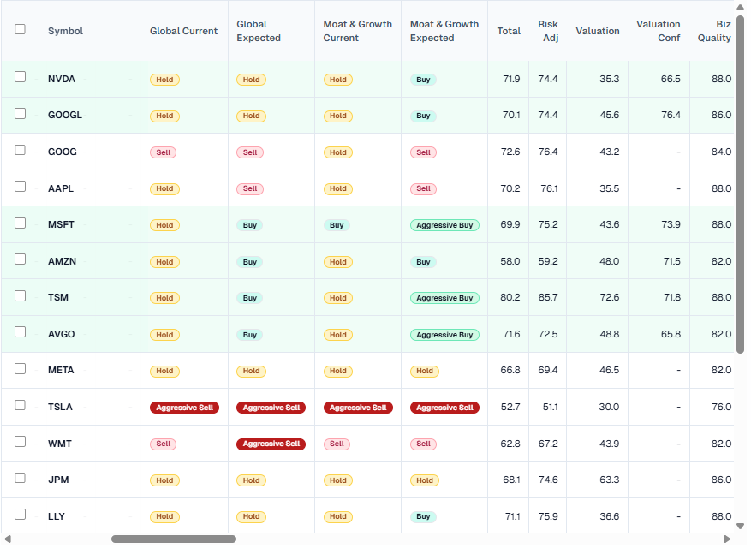Click the horizontal scrollbar's left arrow
751x560 pixels.
click(x=8, y=539)
